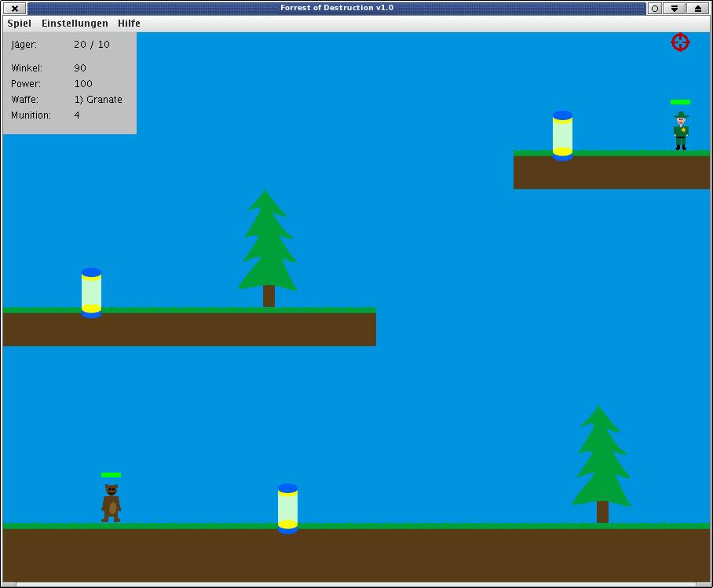Screen dimensions: 713x588
Task: Click the Waffe value 1) Granate
Action: click(x=98, y=99)
